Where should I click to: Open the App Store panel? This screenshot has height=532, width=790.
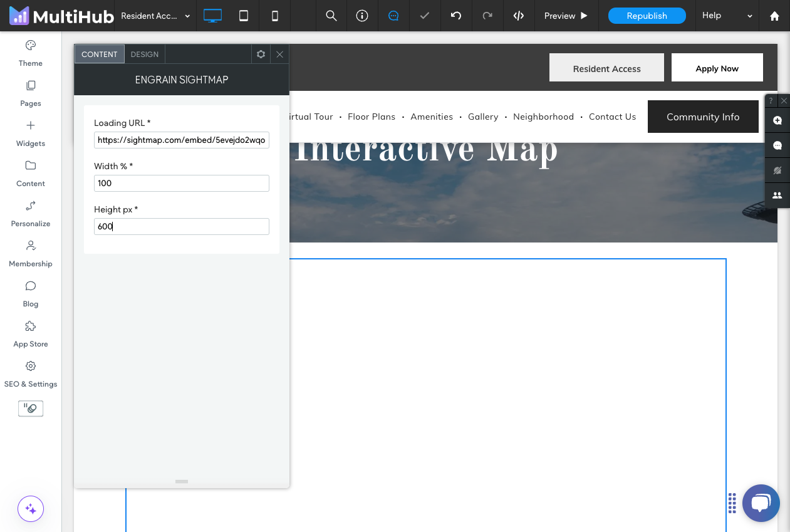point(31,334)
